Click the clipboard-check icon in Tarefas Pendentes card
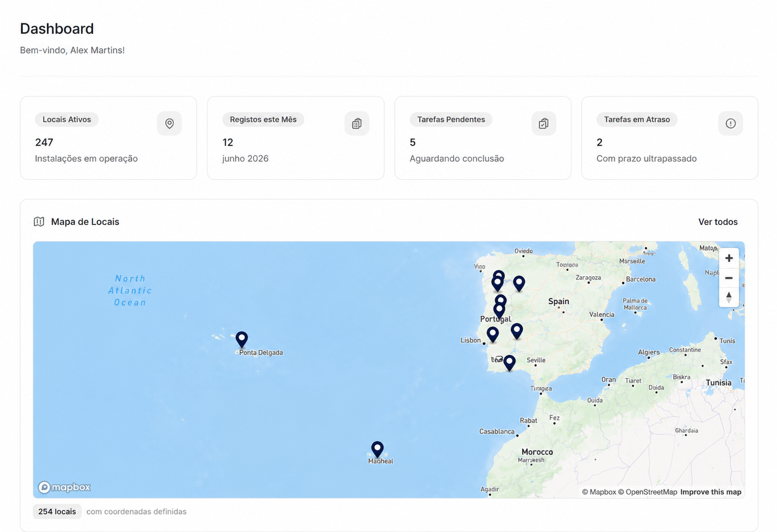Image resolution: width=777 pixels, height=532 pixels. [544, 124]
